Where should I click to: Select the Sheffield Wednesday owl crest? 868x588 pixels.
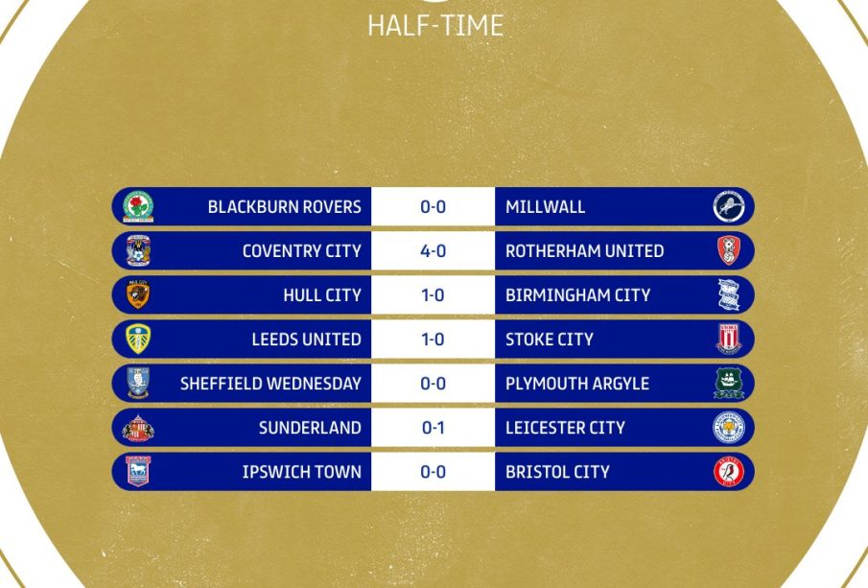138,383
